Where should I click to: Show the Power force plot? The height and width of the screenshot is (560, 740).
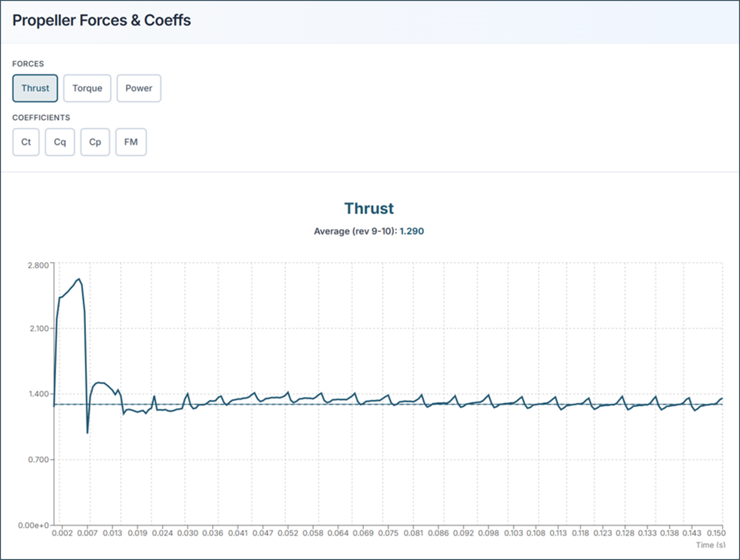[x=139, y=88]
